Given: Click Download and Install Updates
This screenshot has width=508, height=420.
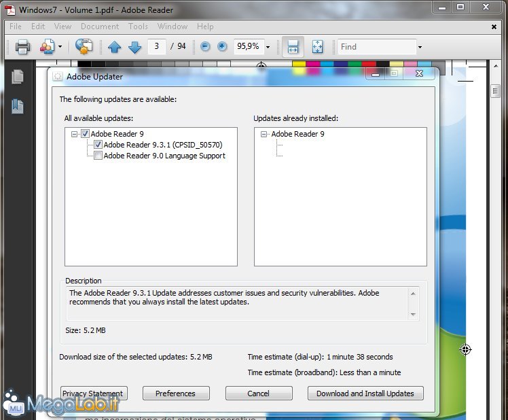Looking at the screenshot, I should [365, 393].
